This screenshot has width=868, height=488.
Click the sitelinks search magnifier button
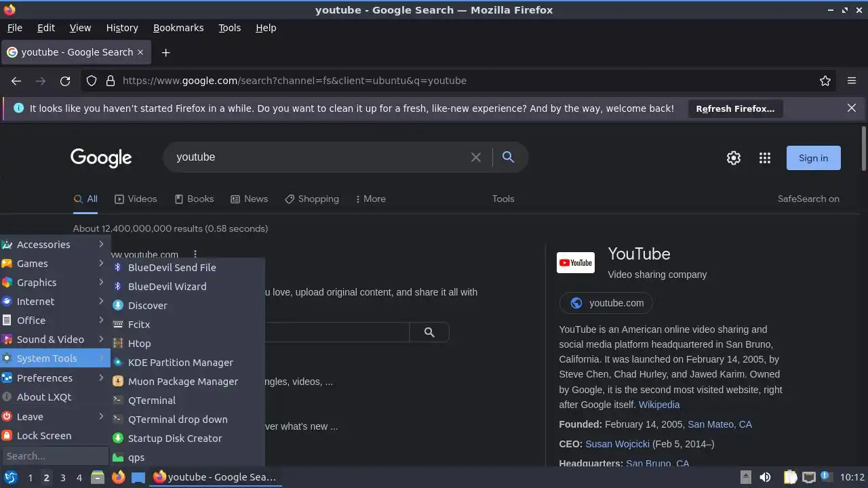coord(429,332)
